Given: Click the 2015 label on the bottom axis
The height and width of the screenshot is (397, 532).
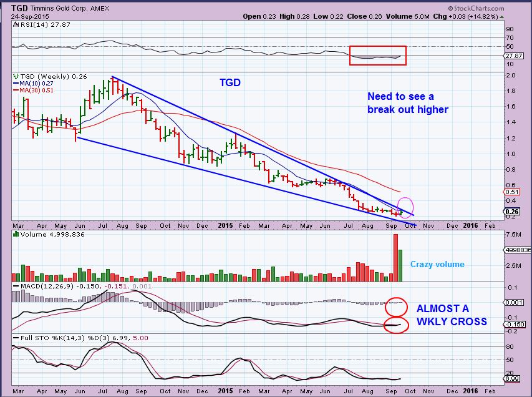Looking at the screenshot, I should coord(225,391).
